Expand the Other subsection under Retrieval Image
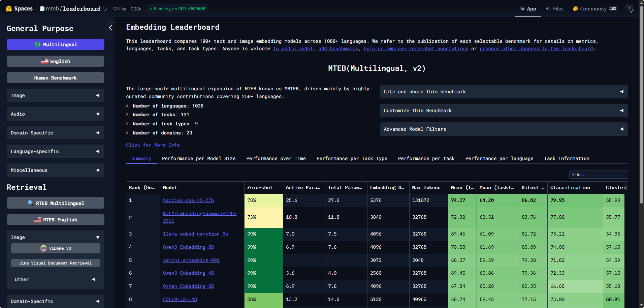 point(56,279)
